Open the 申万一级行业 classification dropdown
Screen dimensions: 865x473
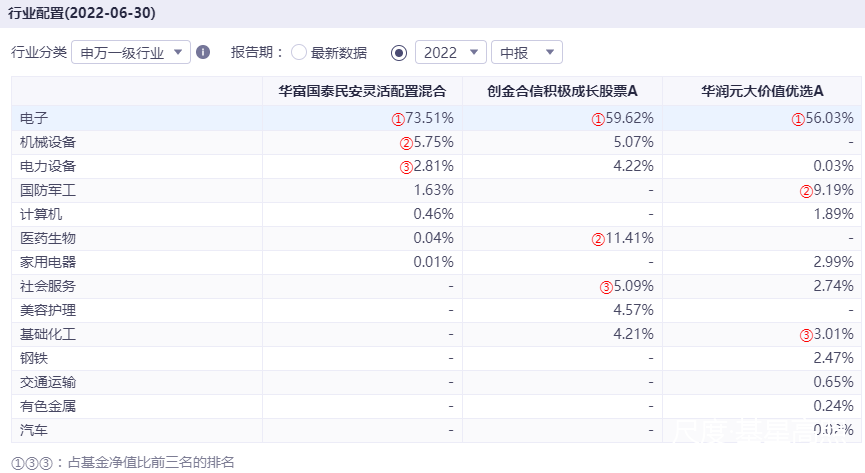tap(131, 52)
